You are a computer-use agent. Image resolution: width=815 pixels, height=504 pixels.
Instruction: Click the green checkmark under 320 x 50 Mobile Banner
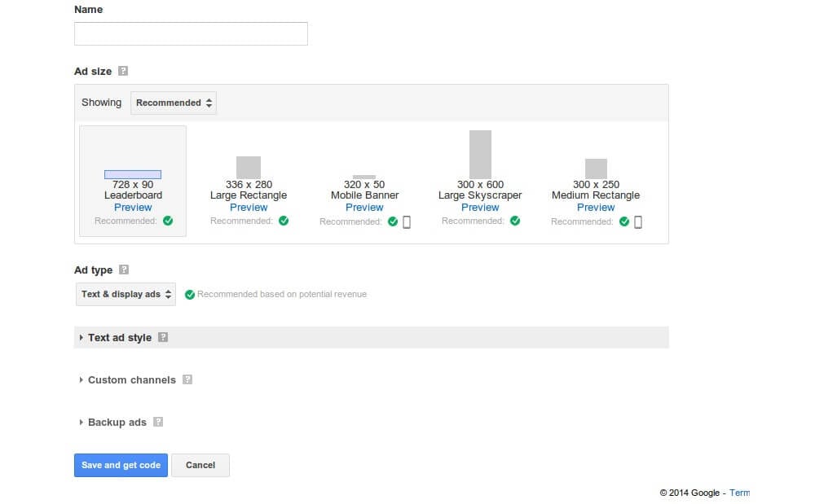[x=393, y=221]
